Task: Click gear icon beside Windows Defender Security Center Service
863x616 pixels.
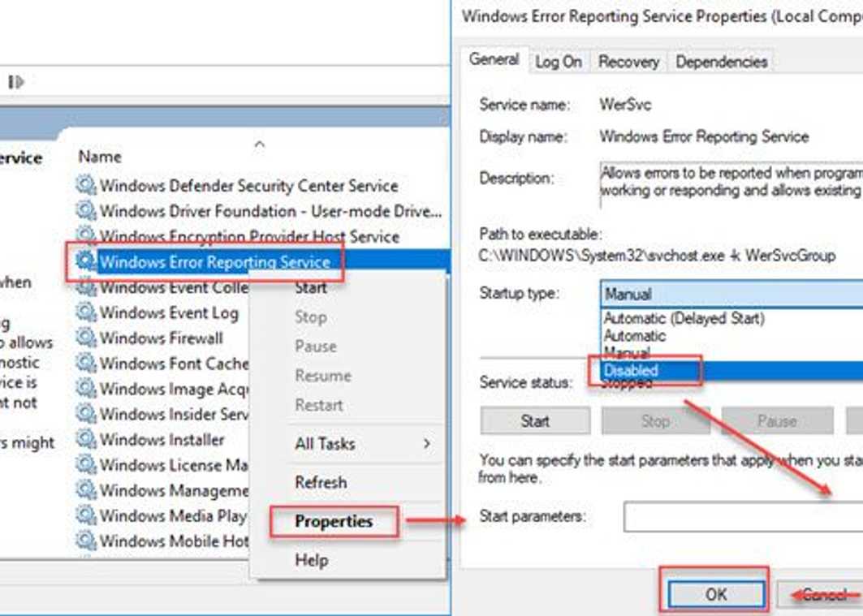Action: coord(86,185)
